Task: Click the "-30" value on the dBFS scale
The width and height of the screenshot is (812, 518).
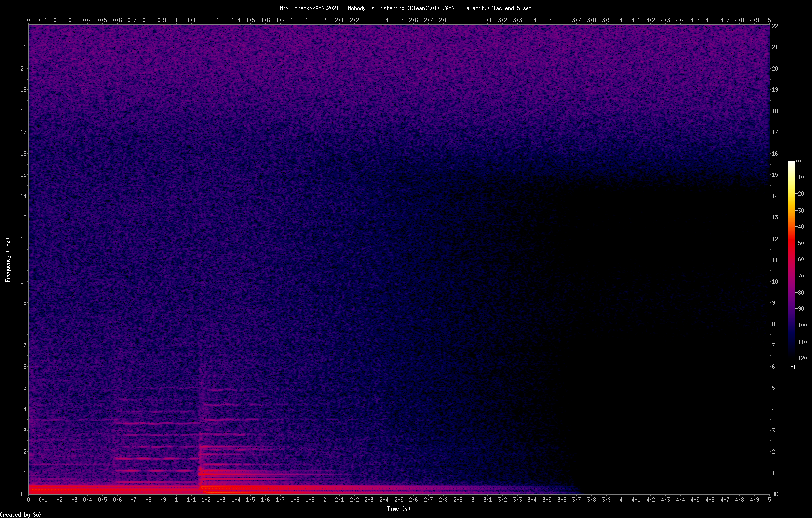Action: [800, 211]
